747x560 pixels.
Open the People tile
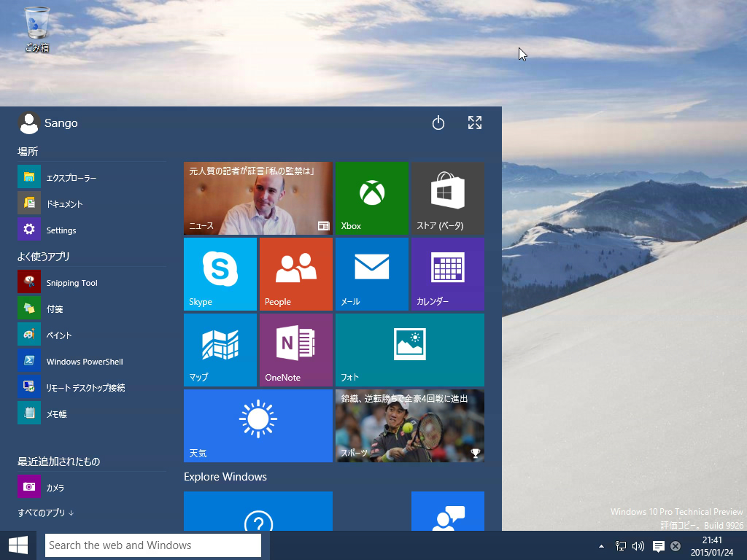[296, 274]
